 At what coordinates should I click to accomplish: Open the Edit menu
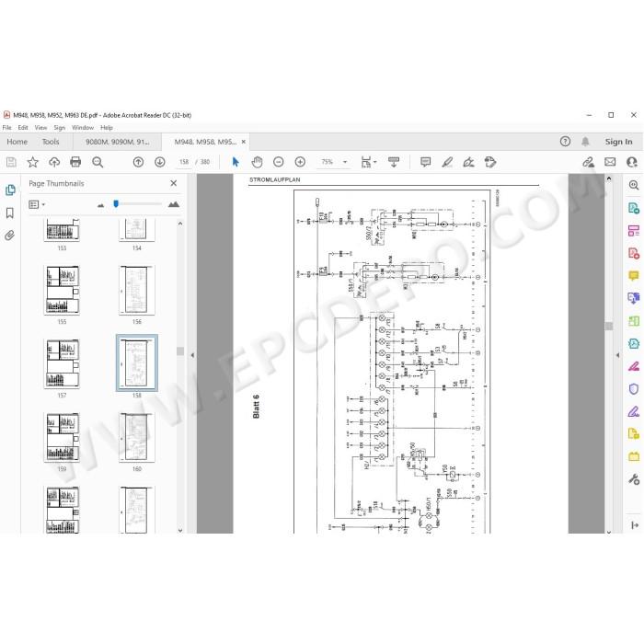pos(23,128)
